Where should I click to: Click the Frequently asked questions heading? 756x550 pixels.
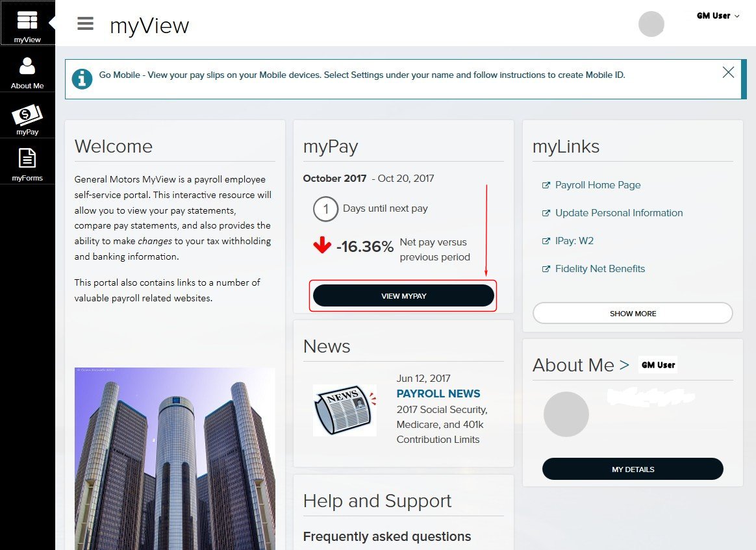(387, 536)
